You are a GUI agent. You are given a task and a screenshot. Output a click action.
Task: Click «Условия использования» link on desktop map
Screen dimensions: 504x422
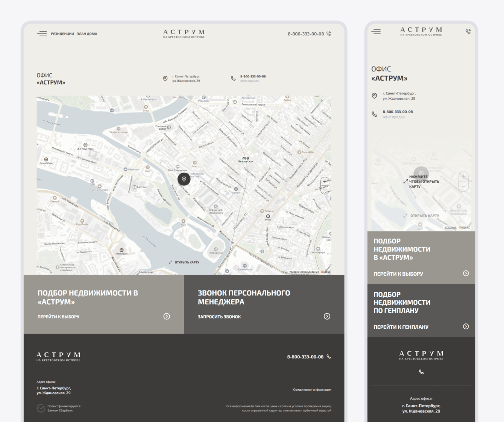tap(304, 272)
